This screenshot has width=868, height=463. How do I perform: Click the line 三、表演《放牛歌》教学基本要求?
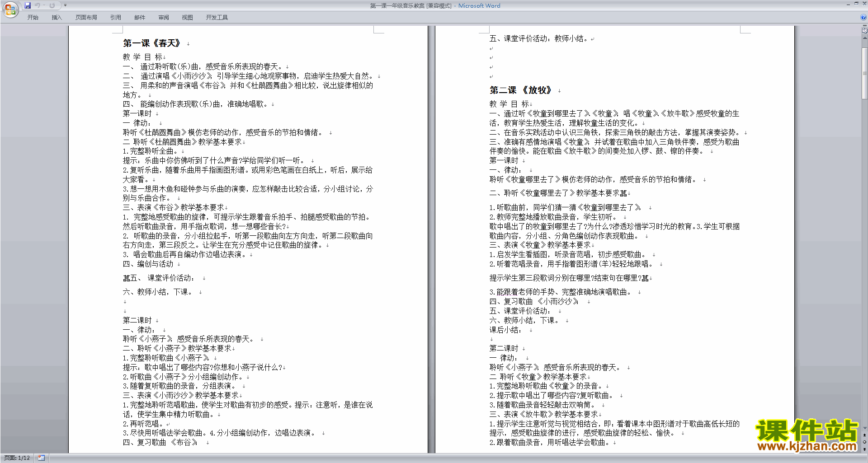[x=544, y=414]
